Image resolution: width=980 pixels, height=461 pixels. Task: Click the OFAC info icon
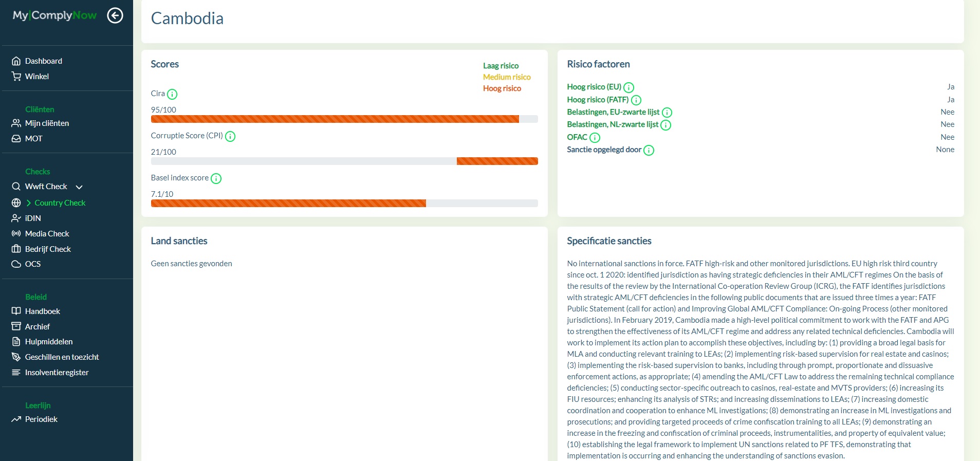click(595, 138)
